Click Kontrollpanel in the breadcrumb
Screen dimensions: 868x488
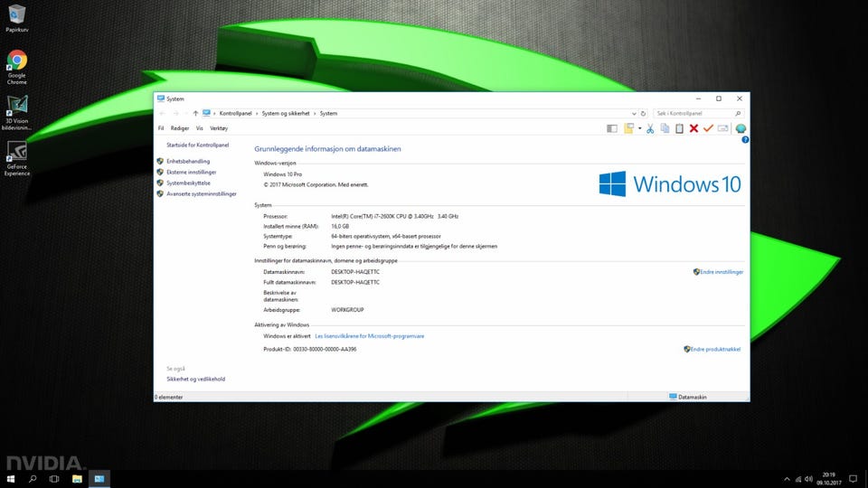pyautogui.click(x=235, y=114)
